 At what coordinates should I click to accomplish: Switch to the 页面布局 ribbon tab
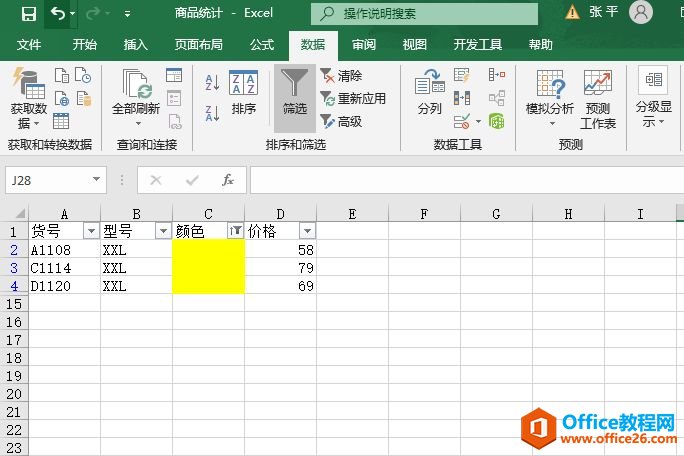pyautogui.click(x=198, y=45)
